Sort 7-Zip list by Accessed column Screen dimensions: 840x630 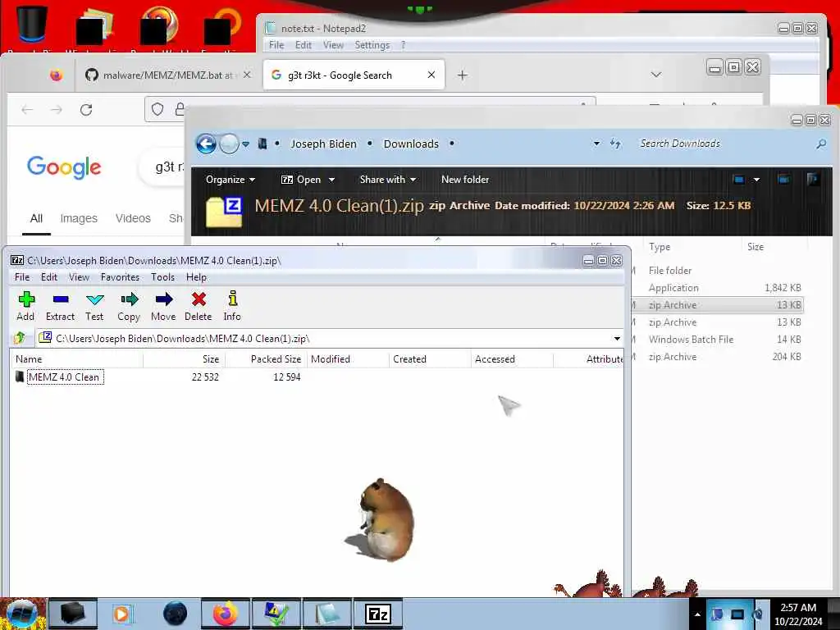coord(512,359)
